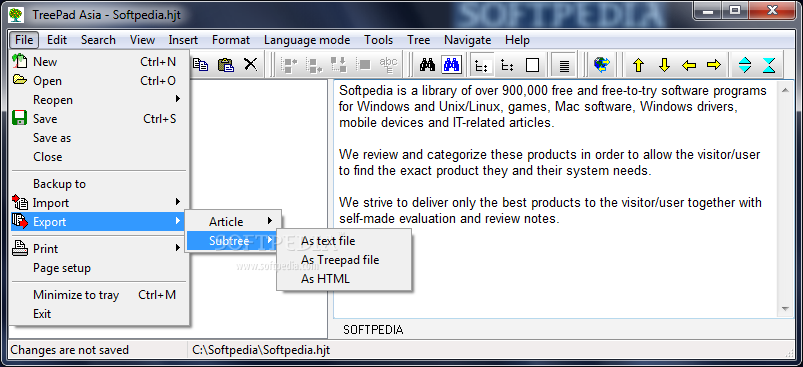Click the TreePad tree icon in title bar
The height and width of the screenshot is (367, 803).
coord(16,14)
